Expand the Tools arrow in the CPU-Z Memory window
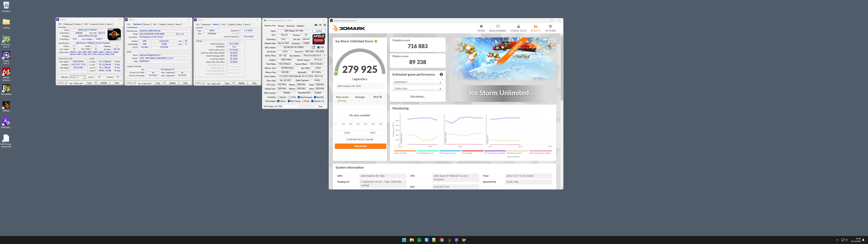 (233, 83)
